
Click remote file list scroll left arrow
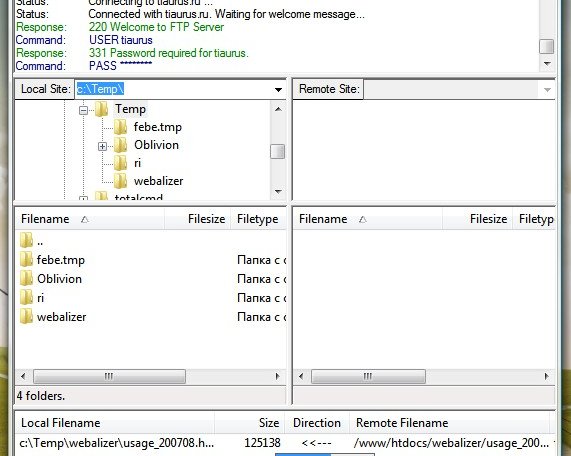(301, 376)
